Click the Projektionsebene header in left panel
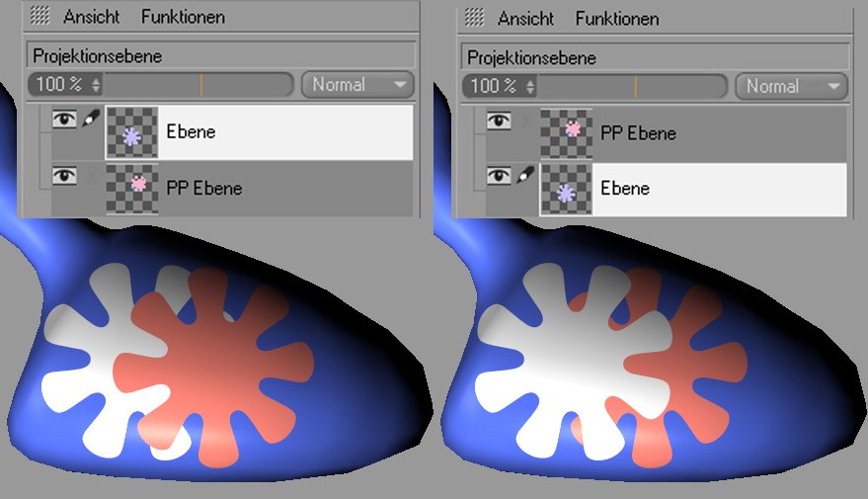 tap(221, 56)
